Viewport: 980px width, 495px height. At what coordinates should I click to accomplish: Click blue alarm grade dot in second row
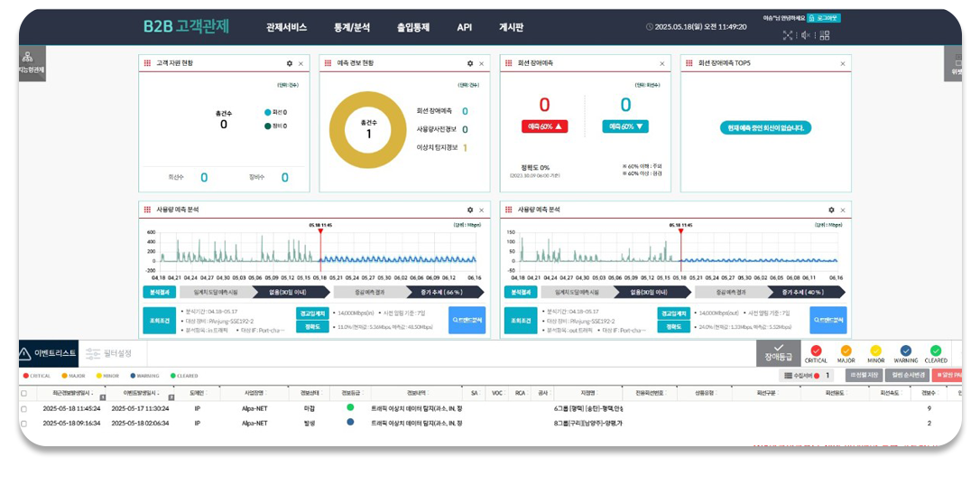350,423
